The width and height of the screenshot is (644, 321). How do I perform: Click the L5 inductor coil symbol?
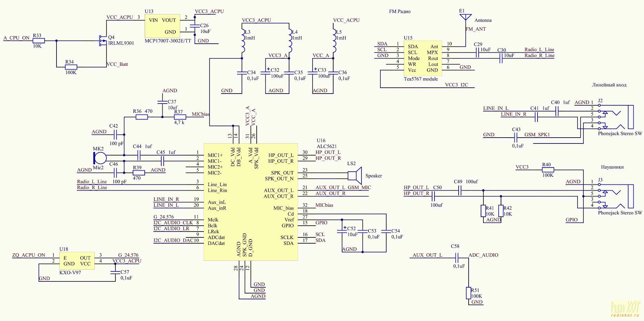[334, 40]
